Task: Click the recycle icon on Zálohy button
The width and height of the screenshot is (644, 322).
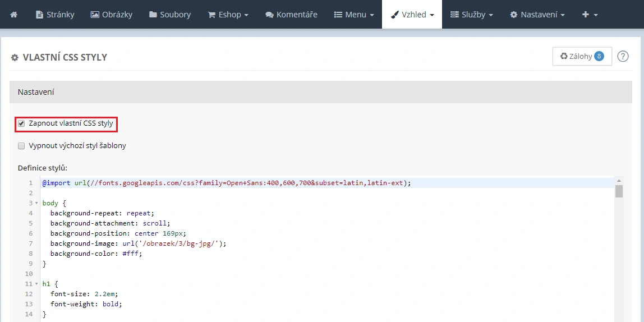Action: point(564,56)
